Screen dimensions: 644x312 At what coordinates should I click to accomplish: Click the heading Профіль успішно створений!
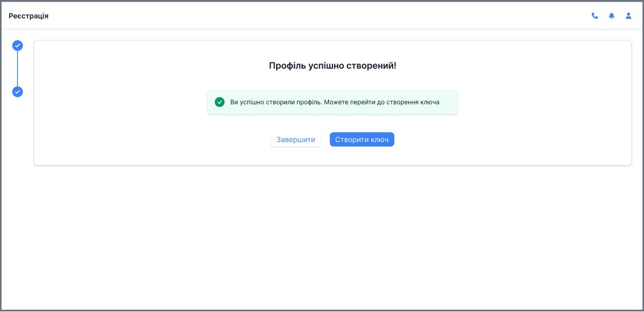click(332, 66)
